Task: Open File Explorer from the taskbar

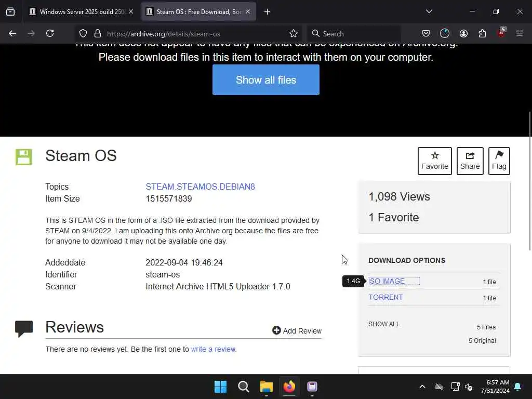Action: (267, 387)
